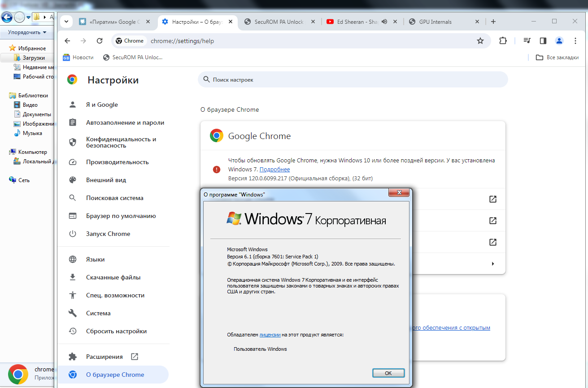Open the Chrome tab search dropdown

[x=66, y=22]
